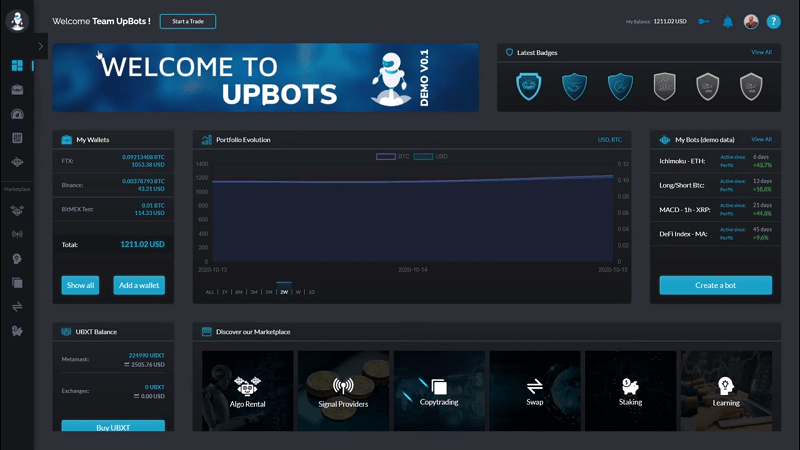Viewport: 800px width, 450px height.
Task: Click the UpBots robot logo
Action: tap(17, 21)
